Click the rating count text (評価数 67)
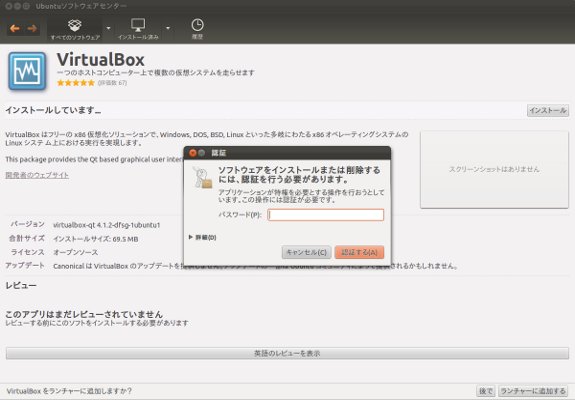Screen dimensions: 575x400 point(112,83)
